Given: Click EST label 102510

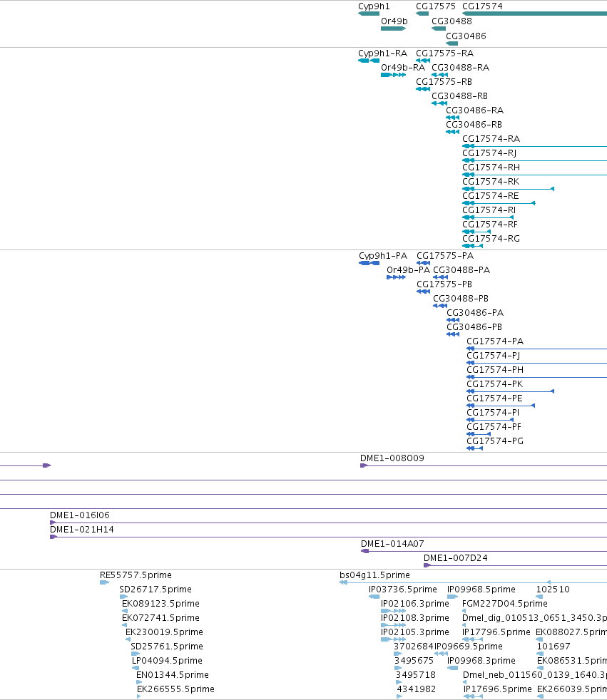Looking at the screenshot, I should click(553, 590).
